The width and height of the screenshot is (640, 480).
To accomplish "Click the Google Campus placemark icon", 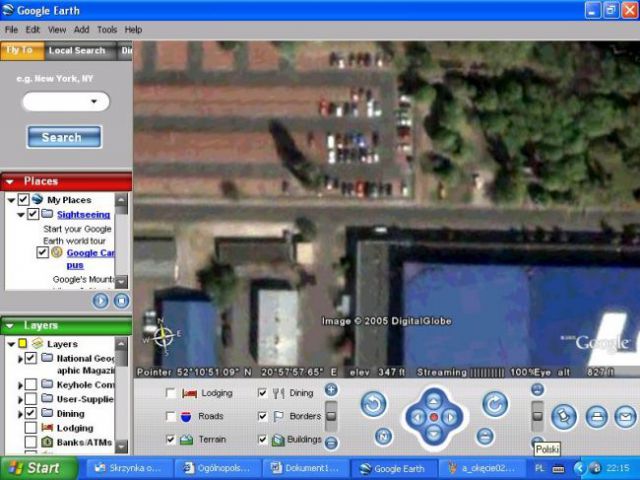I will 57,252.
